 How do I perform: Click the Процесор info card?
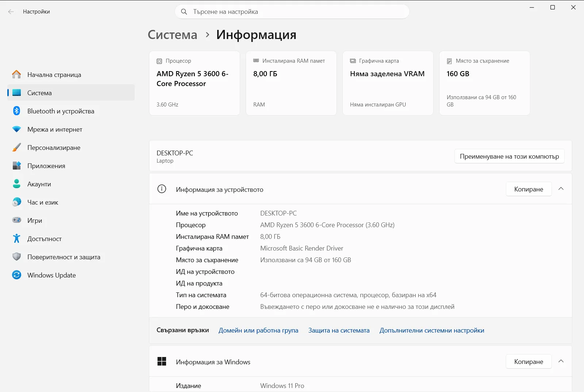tap(195, 83)
